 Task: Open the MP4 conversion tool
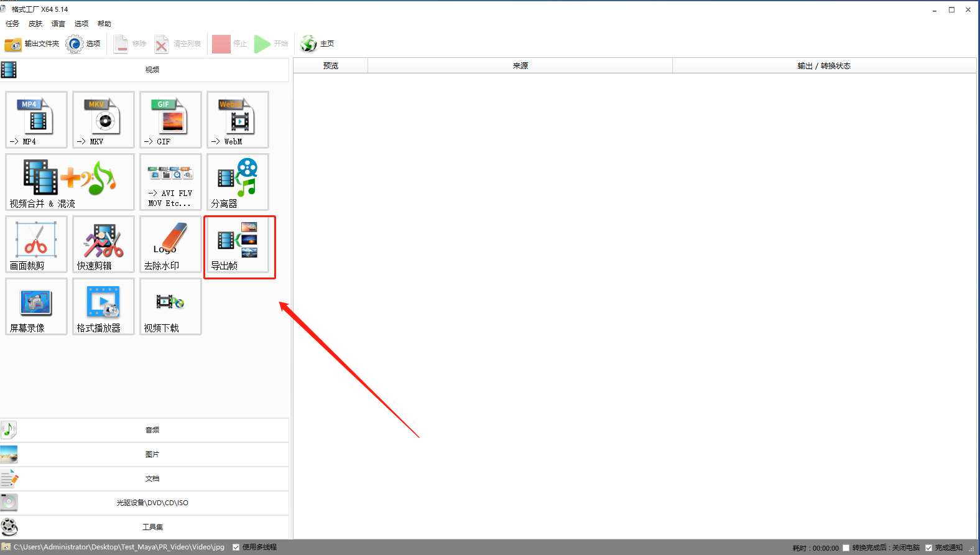coord(36,119)
